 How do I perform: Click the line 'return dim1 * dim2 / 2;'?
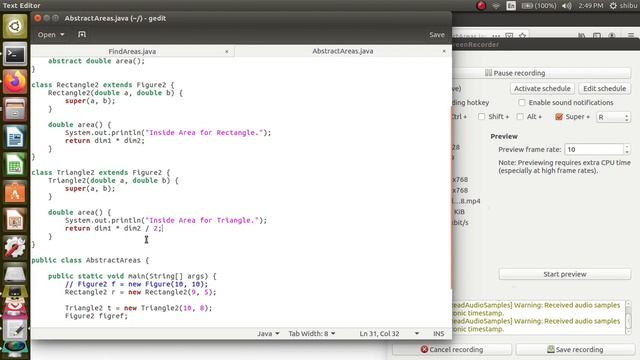tap(114, 229)
